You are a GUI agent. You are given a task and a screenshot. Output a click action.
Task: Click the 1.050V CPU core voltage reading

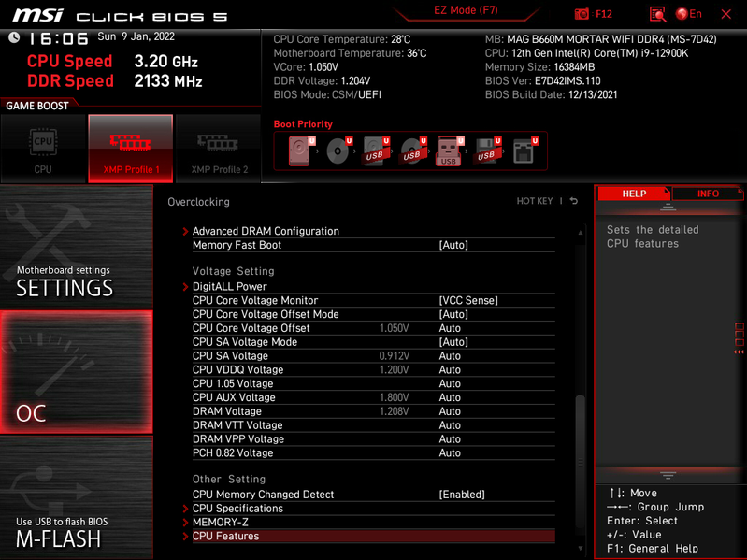394,328
